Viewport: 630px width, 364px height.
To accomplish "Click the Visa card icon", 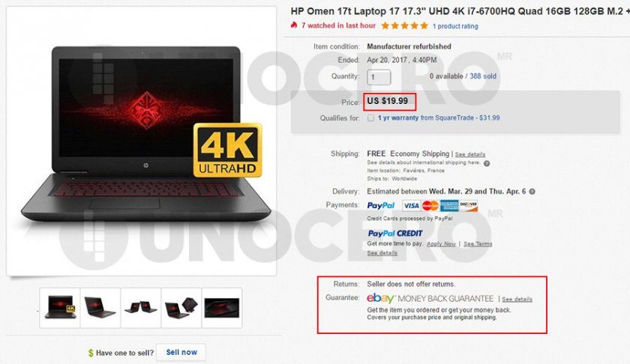I will click(411, 205).
